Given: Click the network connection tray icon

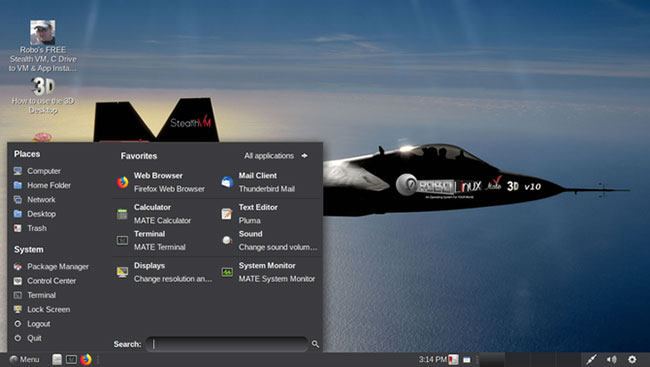Looking at the screenshot, I should (592, 360).
